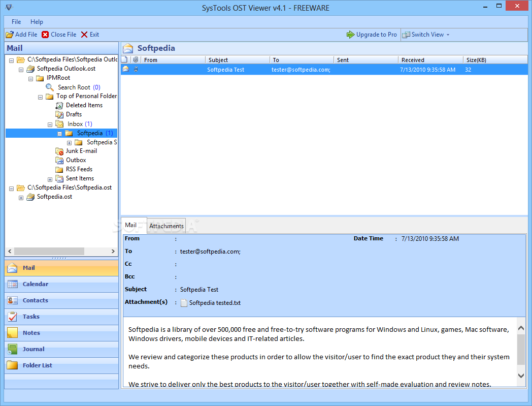Viewport: 532px width, 406px height.
Task: Click the envelope icon of the Softpedia Test message
Action: (x=126, y=69)
